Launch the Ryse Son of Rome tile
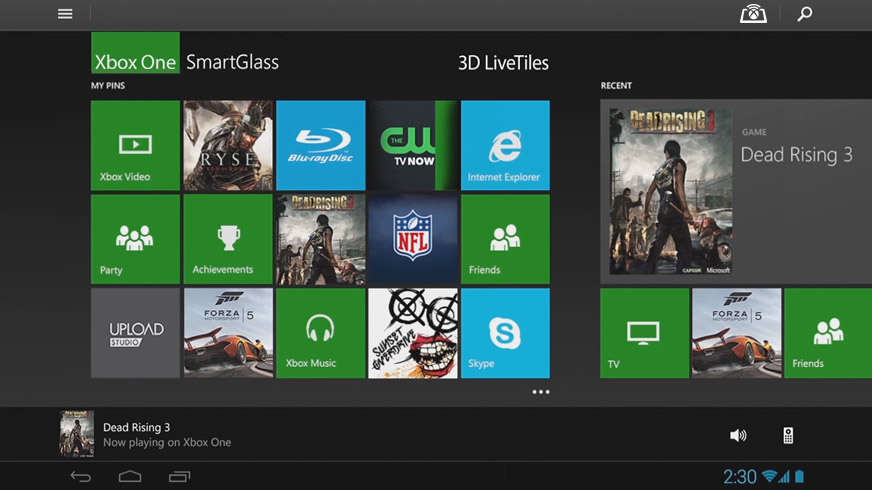This screenshot has height=490, width=872. [228, 145]
